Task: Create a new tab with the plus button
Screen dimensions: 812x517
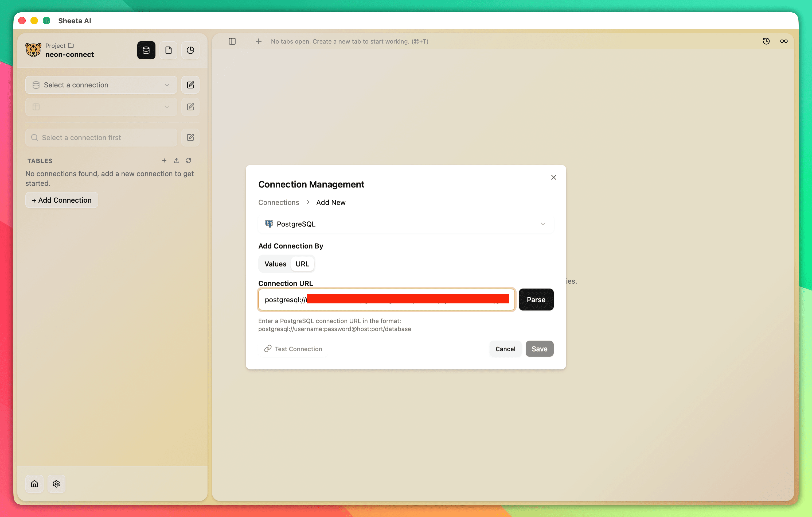Action: pyautogui.click(x=259, y=41)
